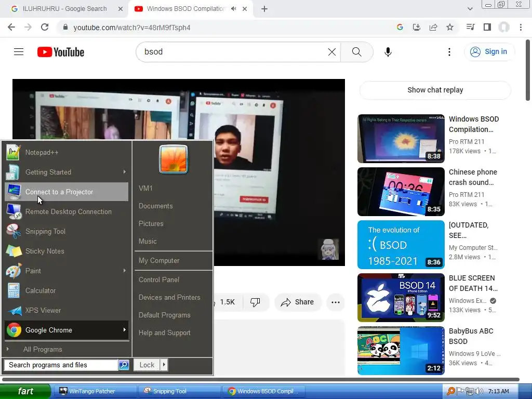This screenshot has height=399, width=532.
Task: Open shutdown options arrow next to Lock
Action: (x=164, y=365)
